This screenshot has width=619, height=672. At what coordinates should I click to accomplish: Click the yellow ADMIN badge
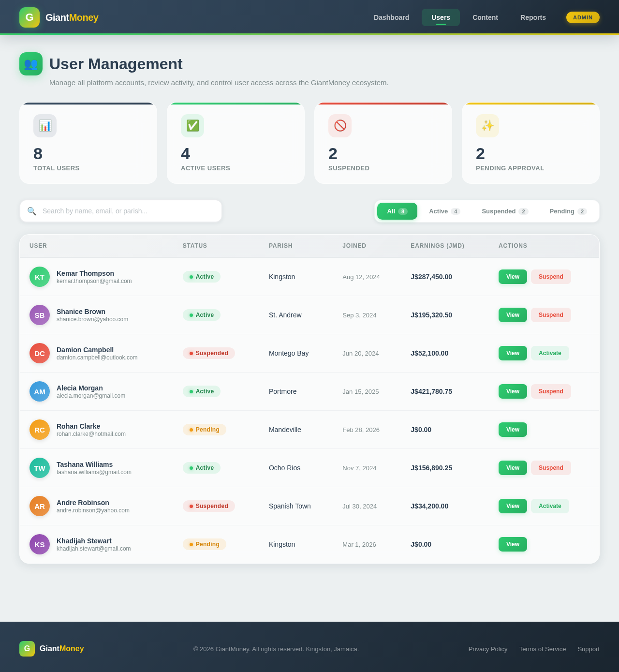583,17
